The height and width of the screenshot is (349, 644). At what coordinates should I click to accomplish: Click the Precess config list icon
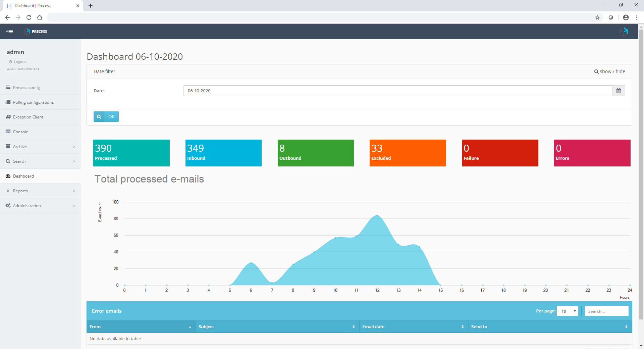pyautogui.click(x=8, y=88)
